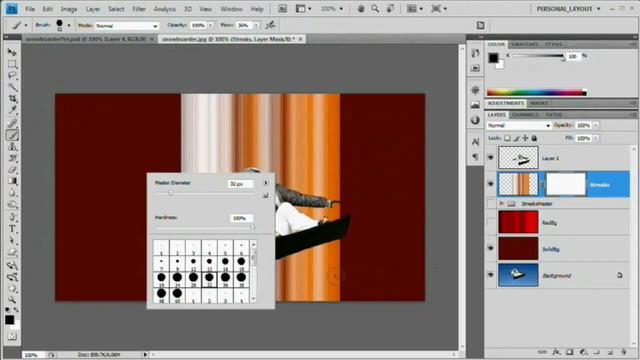Select the Dodge tool
The width and height of the screenshot is (640, 360).
click(x=12, y=204)
